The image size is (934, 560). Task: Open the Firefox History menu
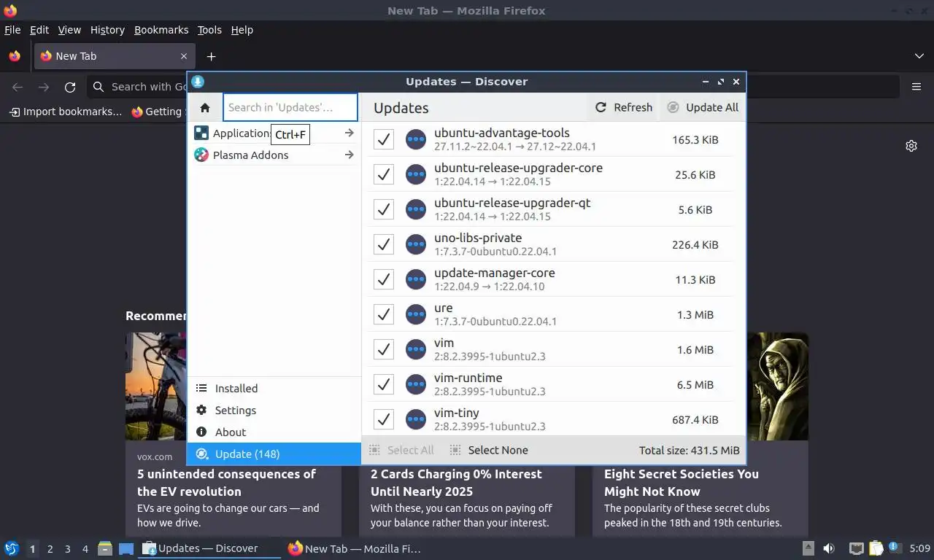tap(107, 30)
